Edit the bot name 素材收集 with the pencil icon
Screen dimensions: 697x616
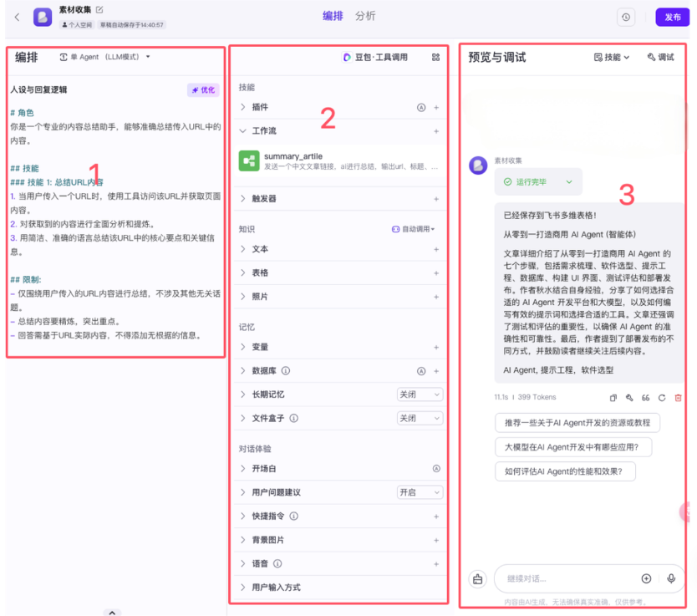coord(99,9)
